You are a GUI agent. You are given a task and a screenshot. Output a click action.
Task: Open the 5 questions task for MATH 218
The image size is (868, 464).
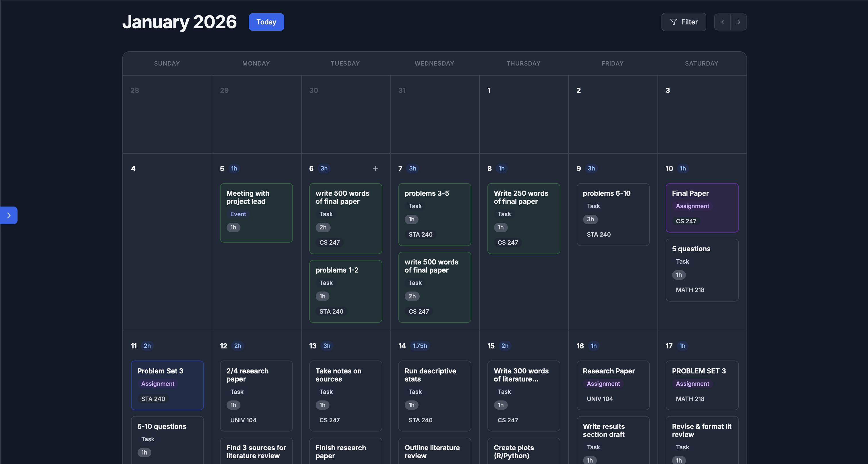[702, 269]
